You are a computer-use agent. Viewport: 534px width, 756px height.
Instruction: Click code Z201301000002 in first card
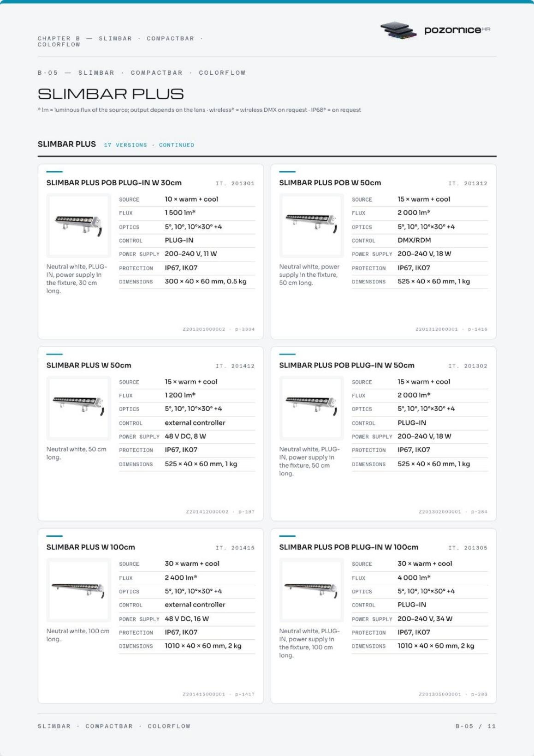204,329
